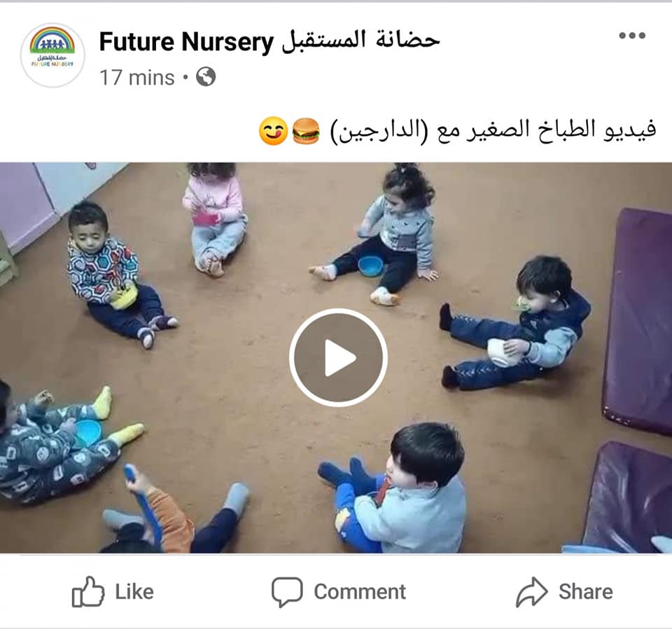This screenshot has width=672, height=629.
Task: Open the post's 17 mins timestamp
Action: coord(136,78)
